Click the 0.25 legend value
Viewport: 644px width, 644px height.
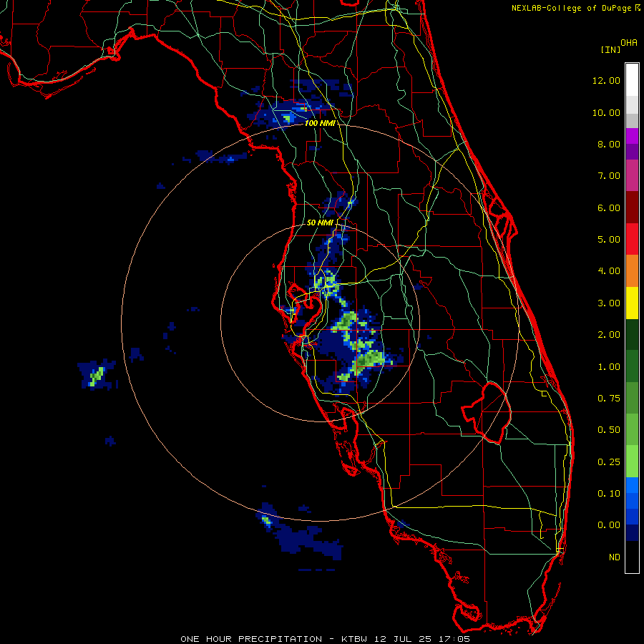pyautogui.click(x=609, y=462)
